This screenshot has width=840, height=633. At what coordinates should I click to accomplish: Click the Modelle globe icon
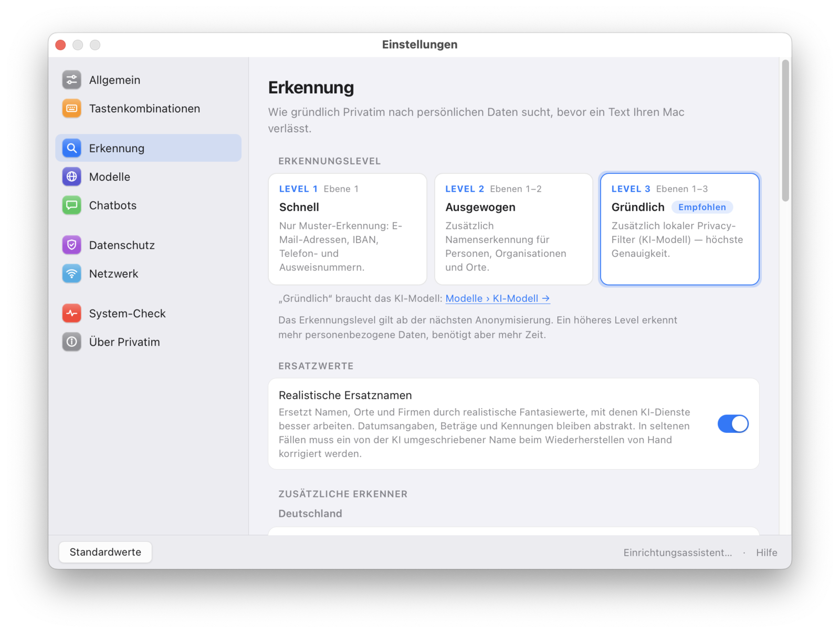(x=72, y=177)
